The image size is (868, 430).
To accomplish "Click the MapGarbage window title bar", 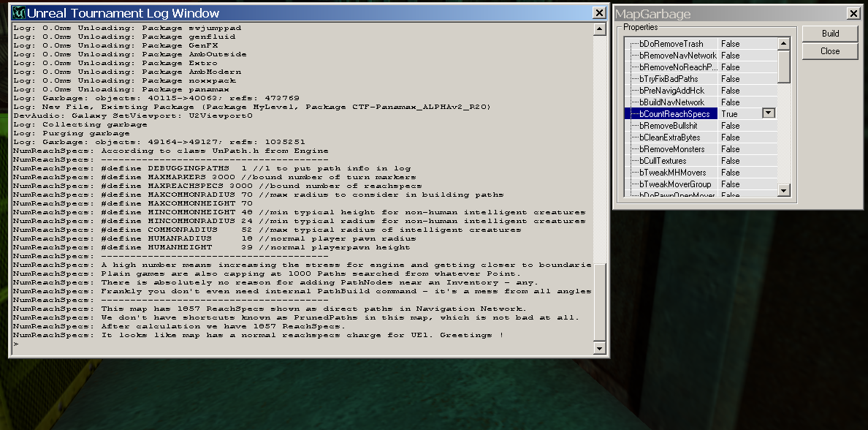I will click(x=738, y=14).
